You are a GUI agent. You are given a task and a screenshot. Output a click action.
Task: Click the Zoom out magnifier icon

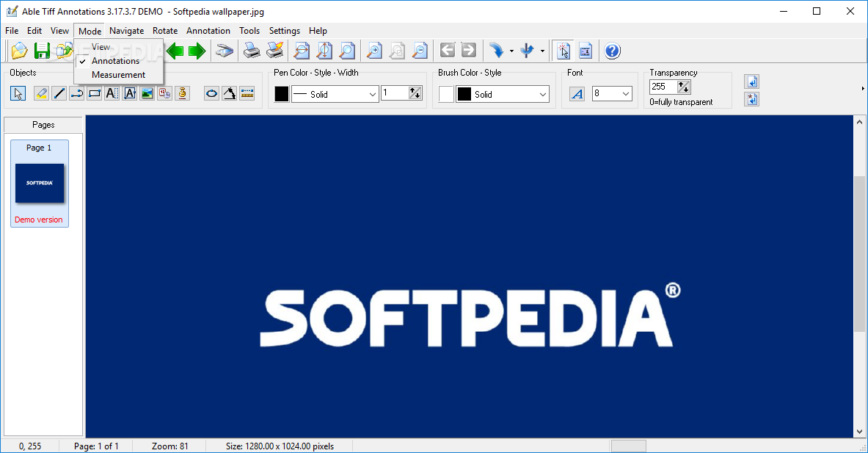pyautogui.click(x=420, y=51)
